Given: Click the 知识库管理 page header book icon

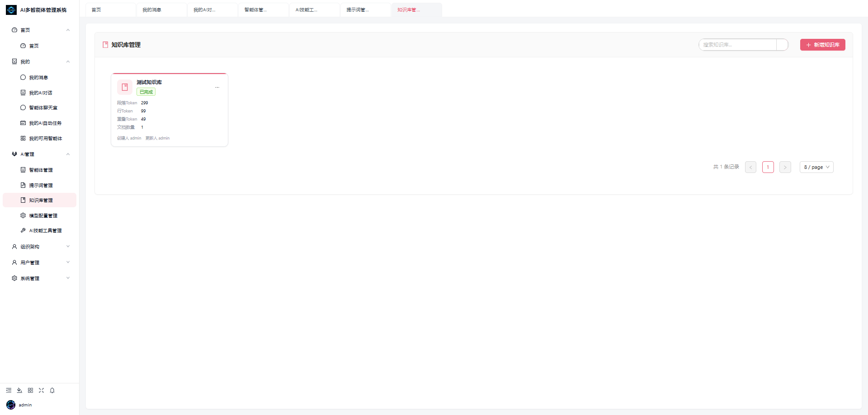Looking at the screenshot, I should click(105, 45).
